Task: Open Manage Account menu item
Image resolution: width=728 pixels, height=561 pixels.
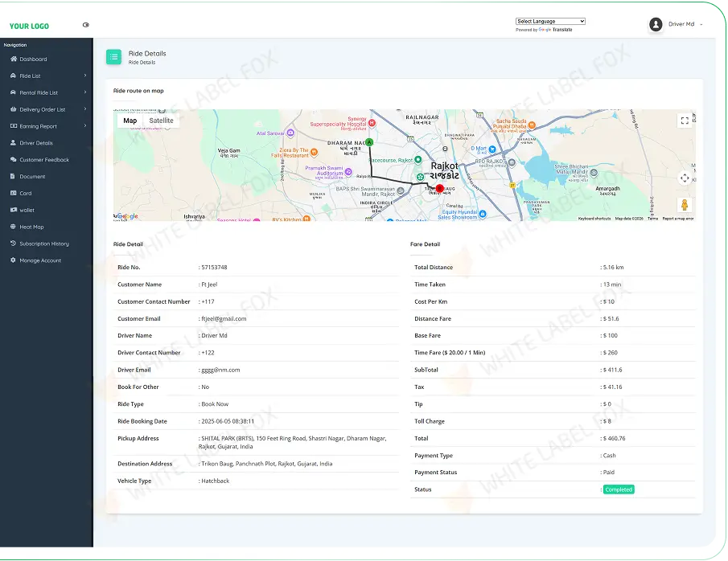Action: click(40, 260)
